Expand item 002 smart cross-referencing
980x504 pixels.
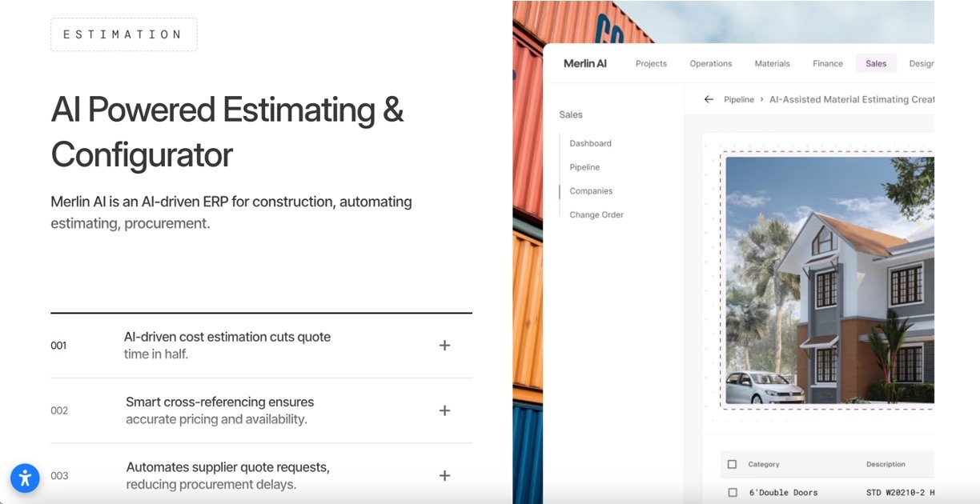(x=444, y=410)
